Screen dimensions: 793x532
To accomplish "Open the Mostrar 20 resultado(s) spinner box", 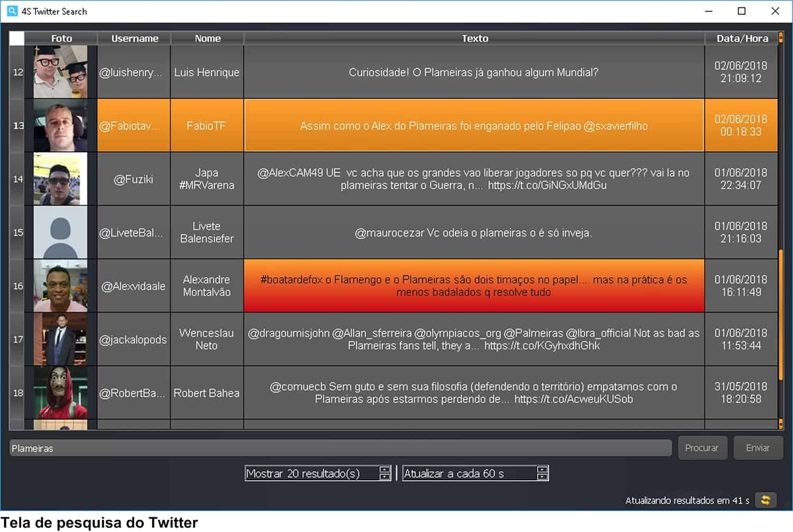I will pyautogui.click(x=318, y=473).
